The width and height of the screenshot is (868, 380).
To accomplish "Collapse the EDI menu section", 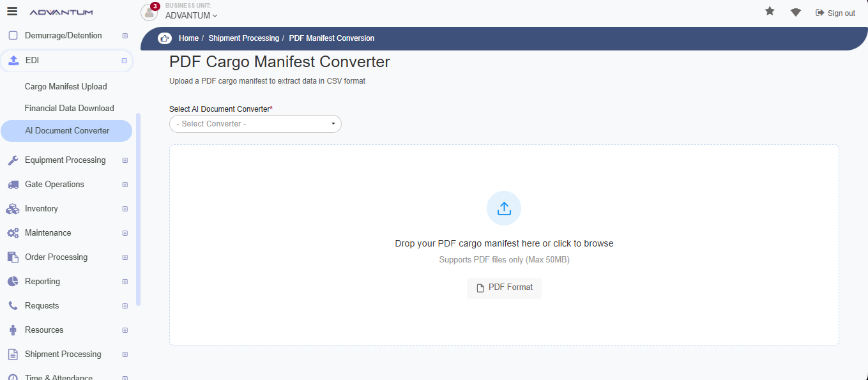I will 125,61.
